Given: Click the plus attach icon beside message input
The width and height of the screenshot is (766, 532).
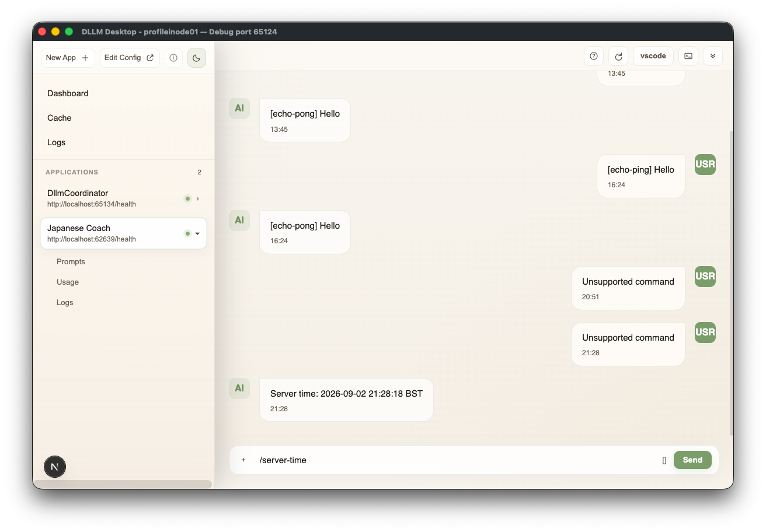Looking at the screenshot, I should (x=243, y=460).
